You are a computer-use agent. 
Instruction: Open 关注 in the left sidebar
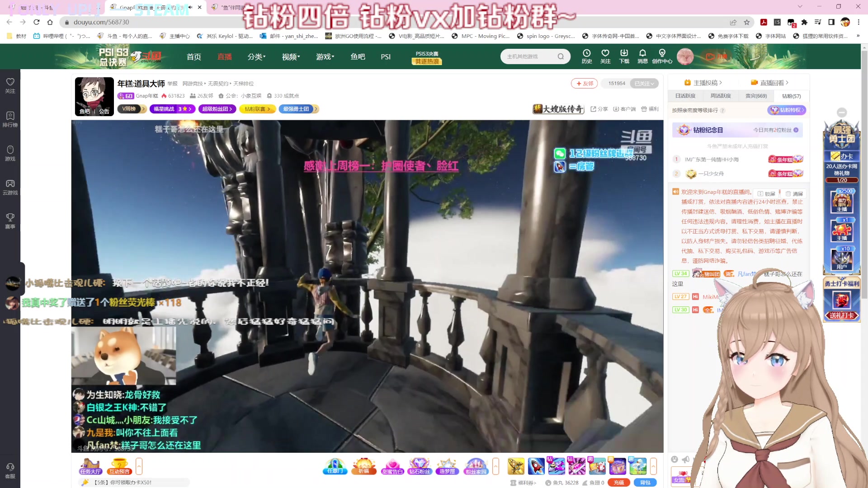pos(10,85)
